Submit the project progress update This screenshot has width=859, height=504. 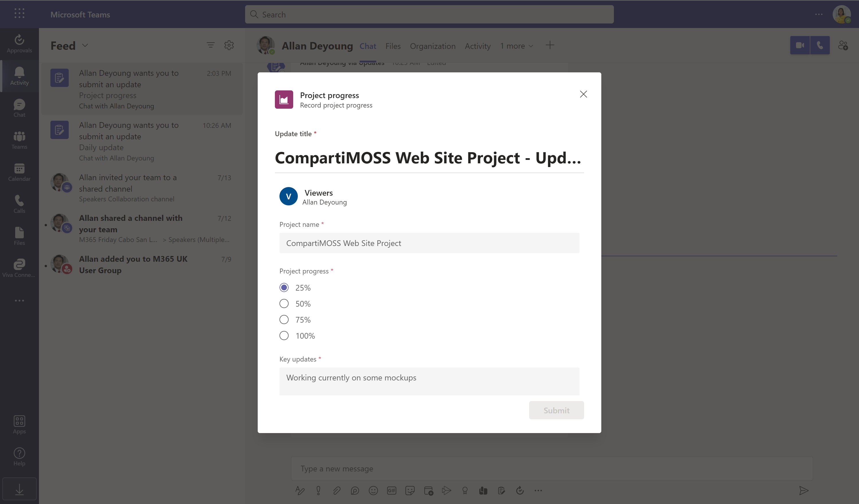[x=556, y=410]
